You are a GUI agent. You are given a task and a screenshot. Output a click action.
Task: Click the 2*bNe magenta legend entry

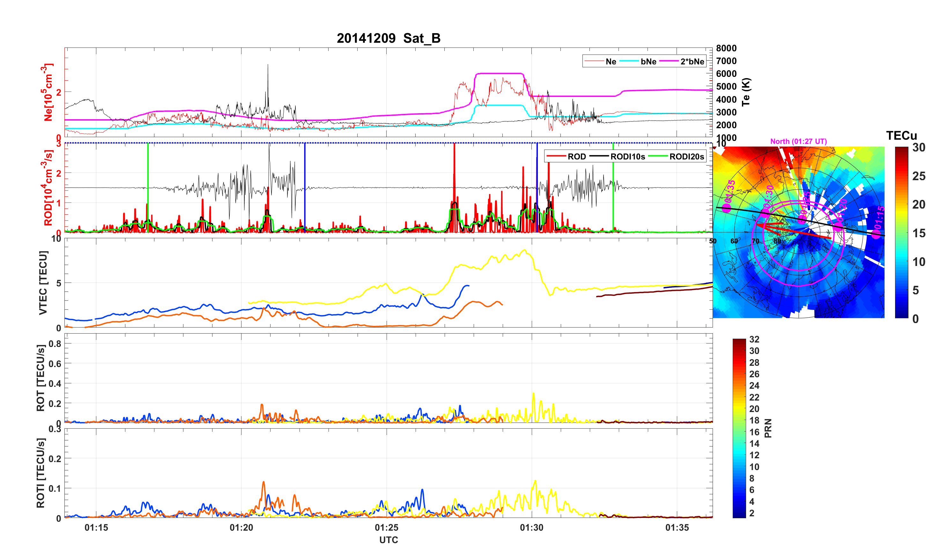tap(692, 62)
